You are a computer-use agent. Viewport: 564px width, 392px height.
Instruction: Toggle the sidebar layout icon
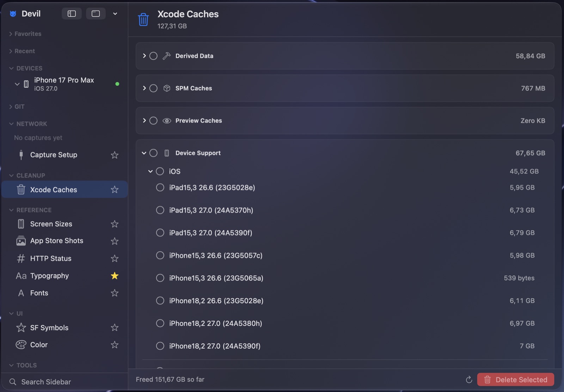click(x=72, y=14)
